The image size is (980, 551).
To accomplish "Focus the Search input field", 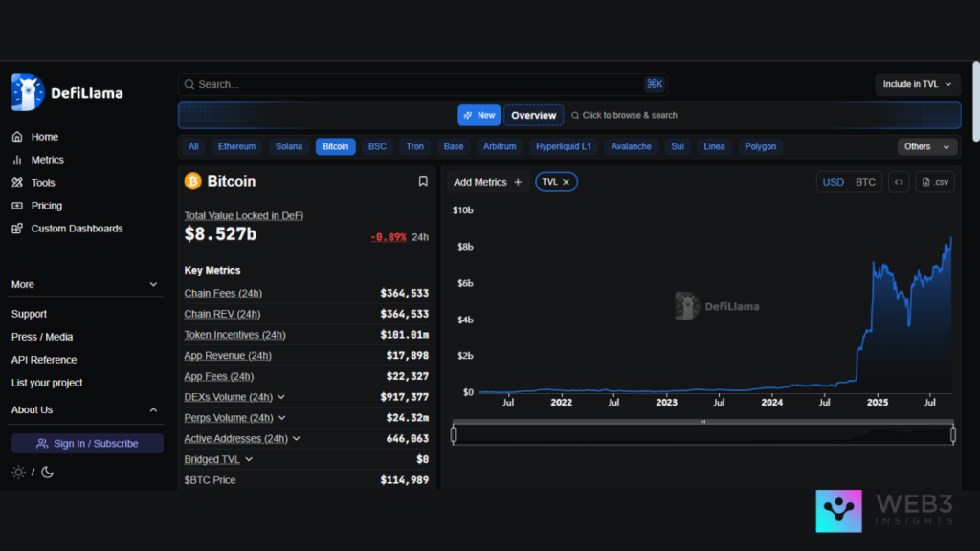I will tap(422, 84).
